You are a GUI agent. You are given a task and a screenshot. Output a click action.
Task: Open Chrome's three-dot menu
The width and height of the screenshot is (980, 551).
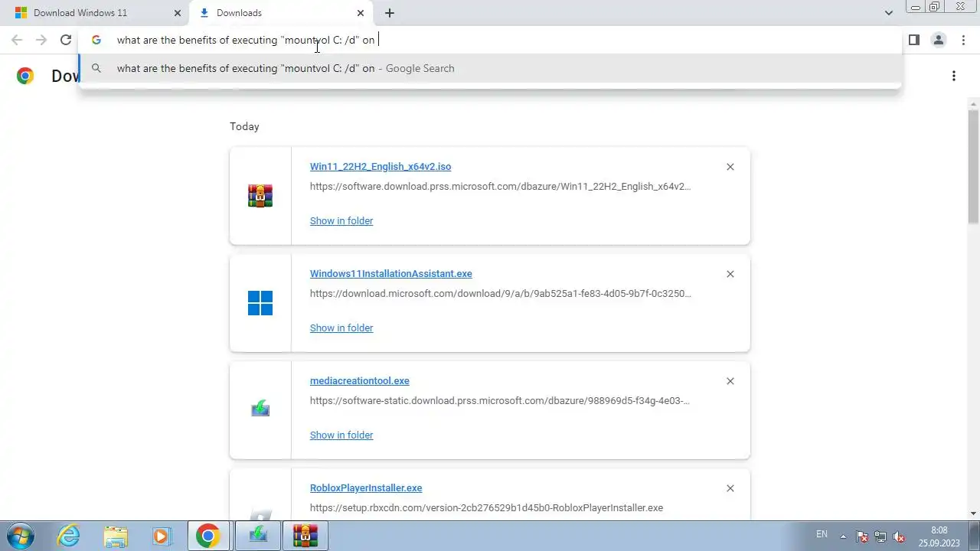click(963, 40)
